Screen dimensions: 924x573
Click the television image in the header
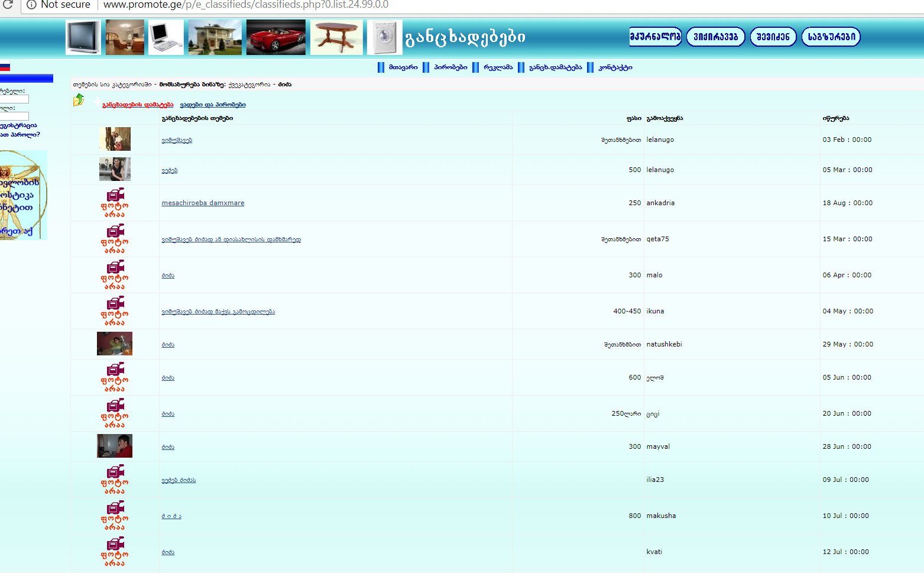pyautogui.click(x=83, y=37)
